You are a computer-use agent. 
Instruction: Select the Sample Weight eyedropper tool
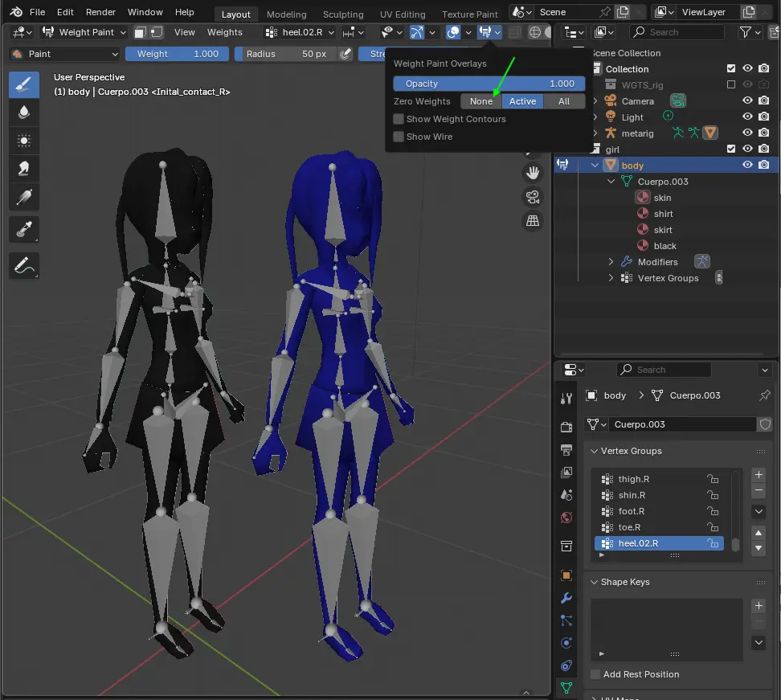(24, 230)
